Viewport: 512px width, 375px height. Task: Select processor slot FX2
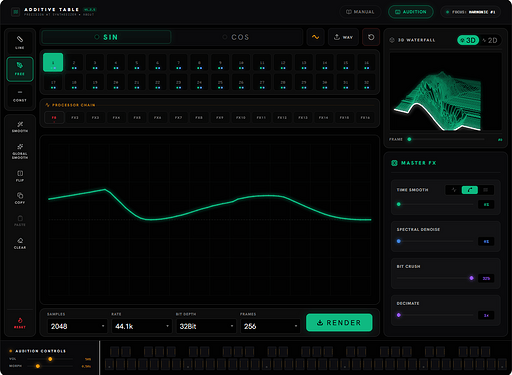75,118
